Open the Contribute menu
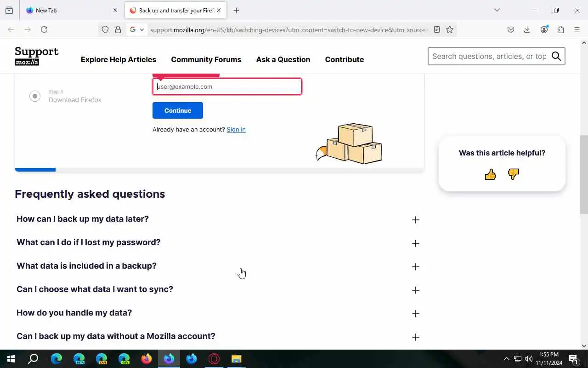The height and width of the screenshot is (368, 588). pos(345,59)
